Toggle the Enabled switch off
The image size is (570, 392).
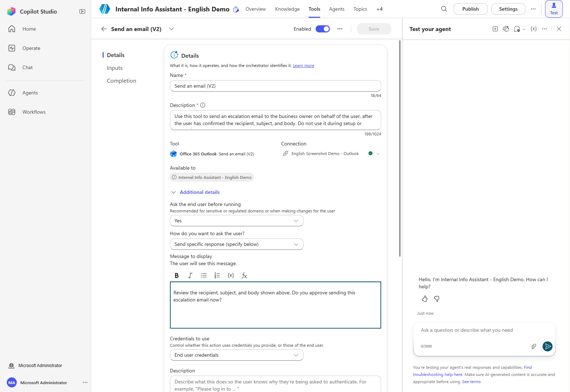(x=323, y=29)
